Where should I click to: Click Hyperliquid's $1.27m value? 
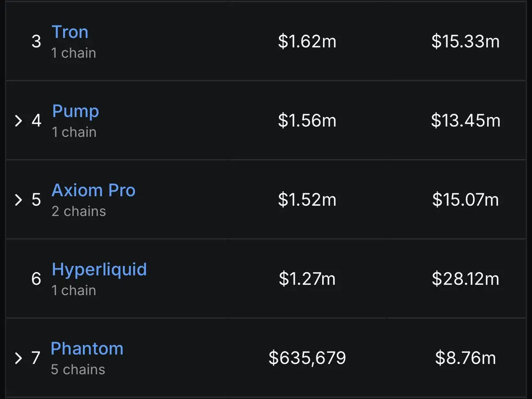point(307,279)
